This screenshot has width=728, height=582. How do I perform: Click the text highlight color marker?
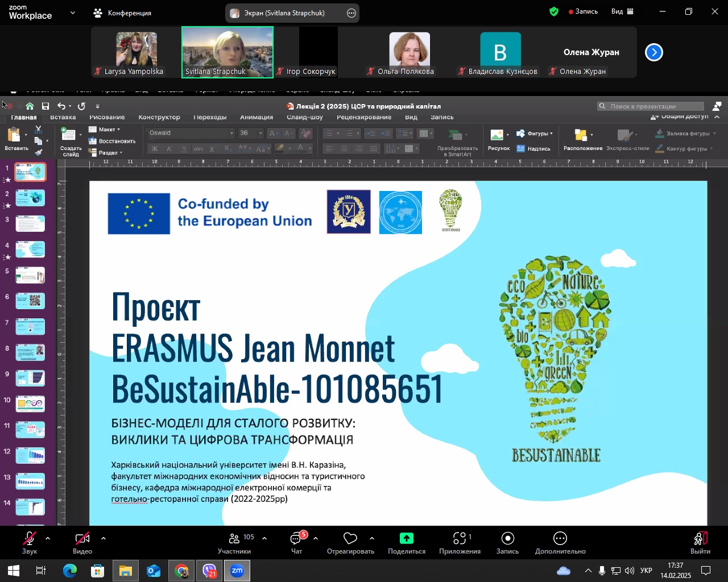coord(279,148)
